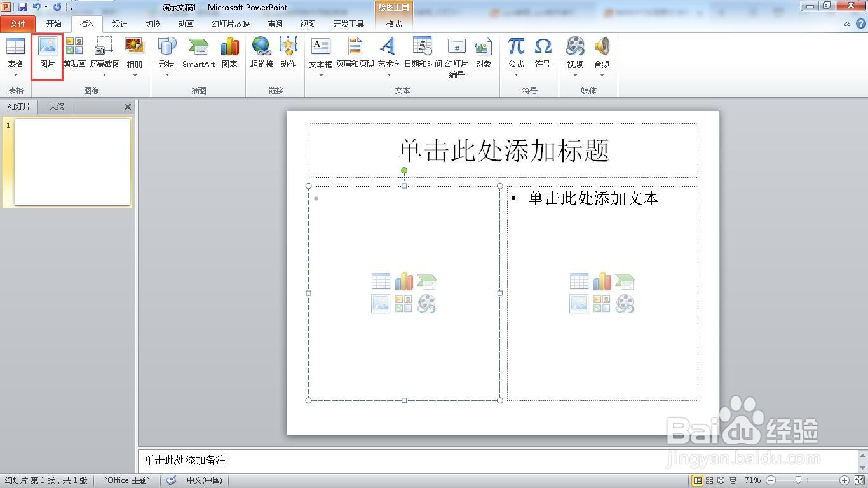Close the slides pane with X
This screenshot has height=488, width=868.
coord(128,107)
